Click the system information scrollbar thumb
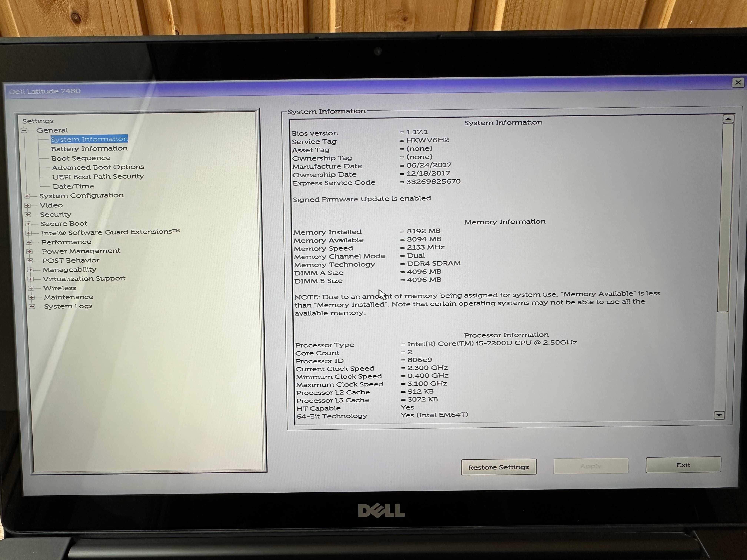Screen dimensions: 747x560 725,218
